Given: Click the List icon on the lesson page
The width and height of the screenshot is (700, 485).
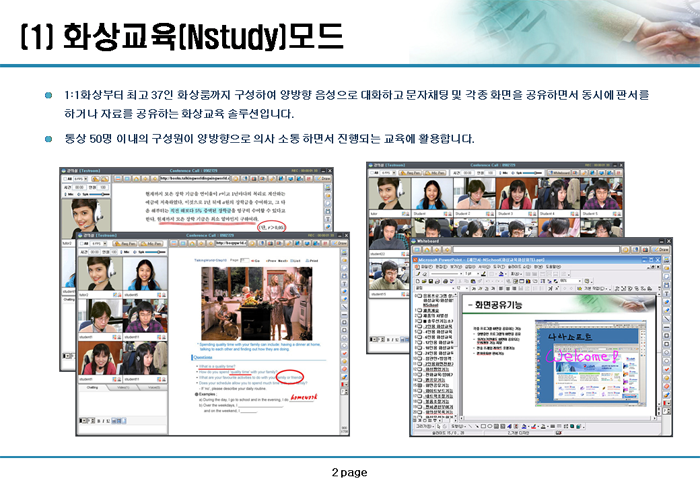Looking at the screenshot, I should point(295,260).
